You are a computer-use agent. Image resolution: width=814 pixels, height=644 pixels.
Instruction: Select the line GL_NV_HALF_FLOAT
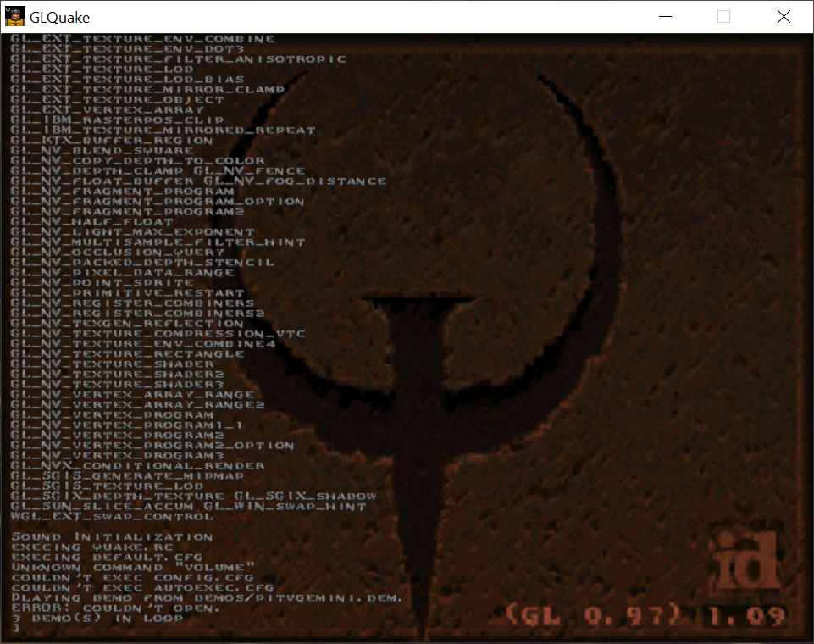tap(91, 222)
